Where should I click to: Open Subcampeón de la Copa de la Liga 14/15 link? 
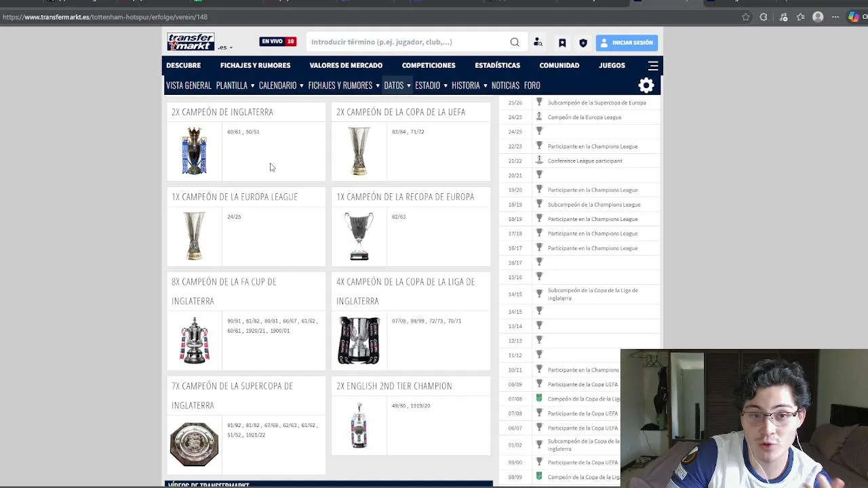point(593,294)
